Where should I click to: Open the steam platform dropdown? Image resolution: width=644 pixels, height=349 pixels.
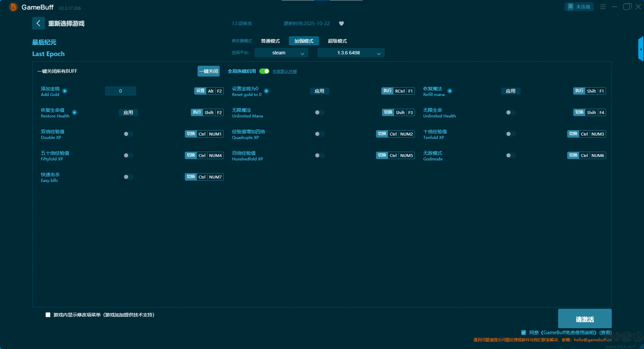click(x=281, y=53)
